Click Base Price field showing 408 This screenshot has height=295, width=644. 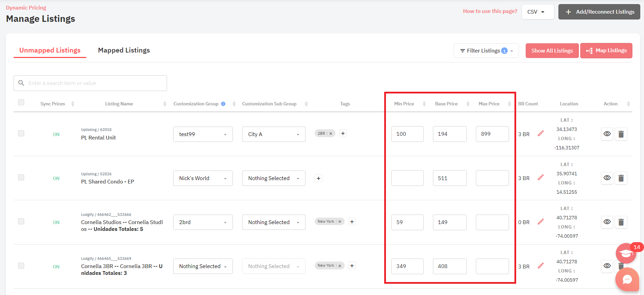pos(450,266)
